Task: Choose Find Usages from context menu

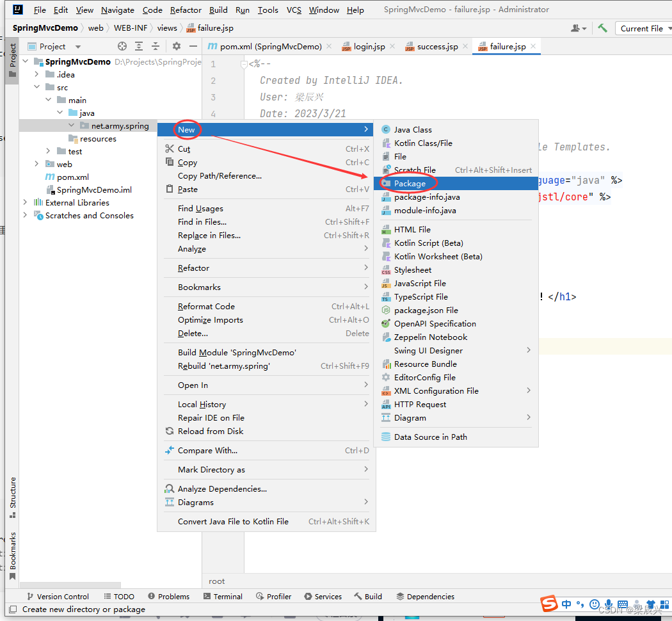Action: [266, 209]
